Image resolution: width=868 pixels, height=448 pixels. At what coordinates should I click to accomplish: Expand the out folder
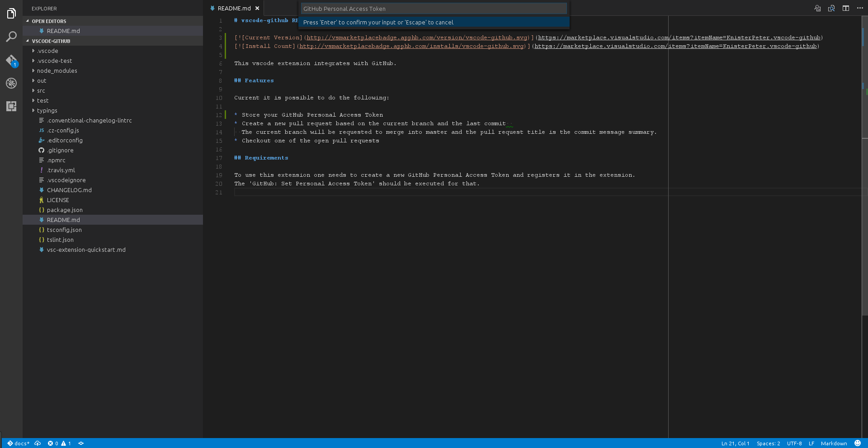(x=113, y=80)
